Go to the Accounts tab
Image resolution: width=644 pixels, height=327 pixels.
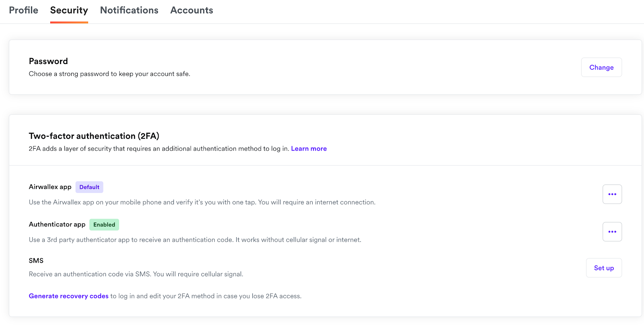(x=192, y=10)
